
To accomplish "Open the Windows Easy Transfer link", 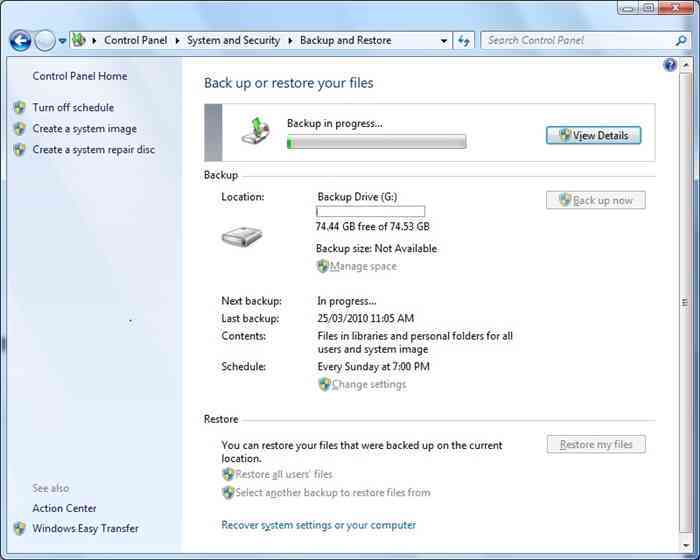I will [85, 528].
